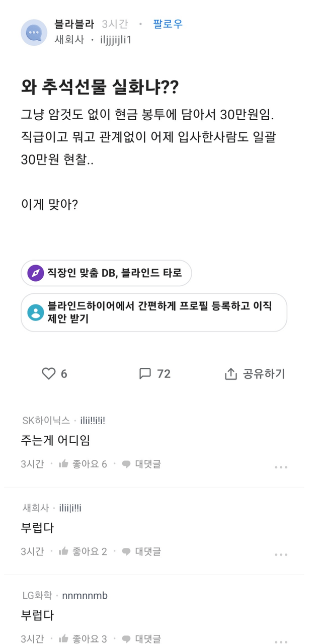Open more options for 새회사 comment
This screenshot has height=644, width=322.
click(281, 555)
